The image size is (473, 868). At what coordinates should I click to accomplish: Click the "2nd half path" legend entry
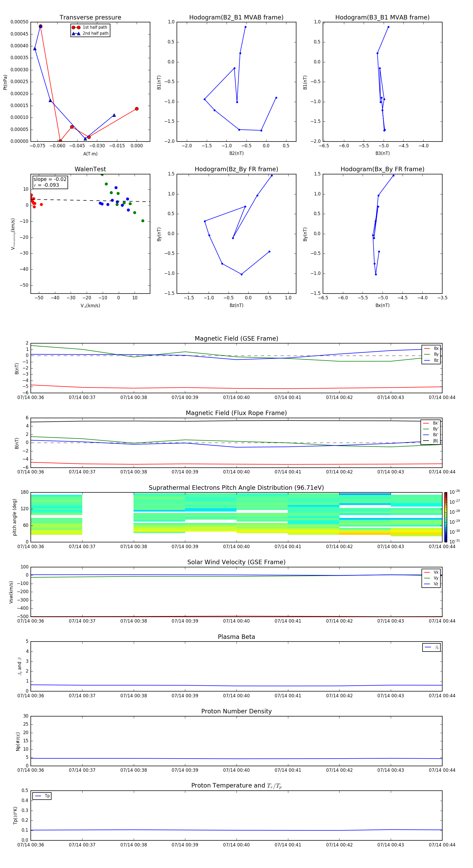click(90, 33)
